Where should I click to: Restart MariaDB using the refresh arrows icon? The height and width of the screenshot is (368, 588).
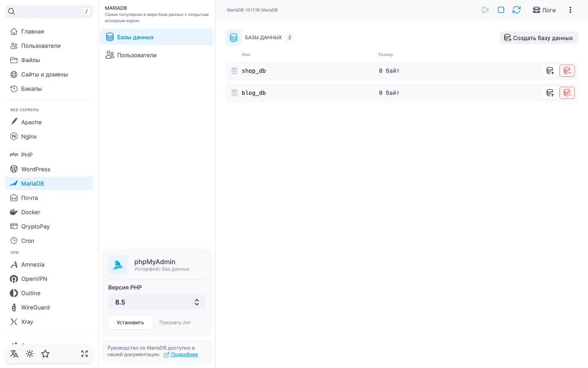517,10
